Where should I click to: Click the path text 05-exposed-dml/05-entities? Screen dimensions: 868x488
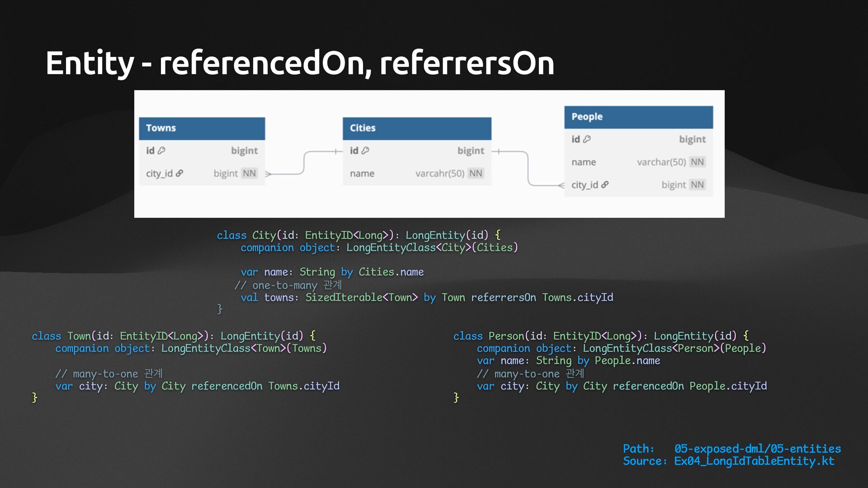757,449
